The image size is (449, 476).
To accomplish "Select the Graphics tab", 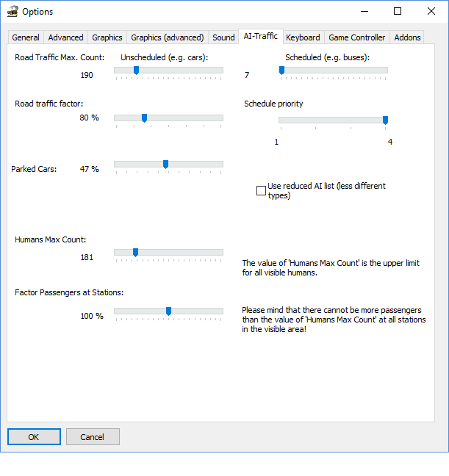I will coord(107,37).
